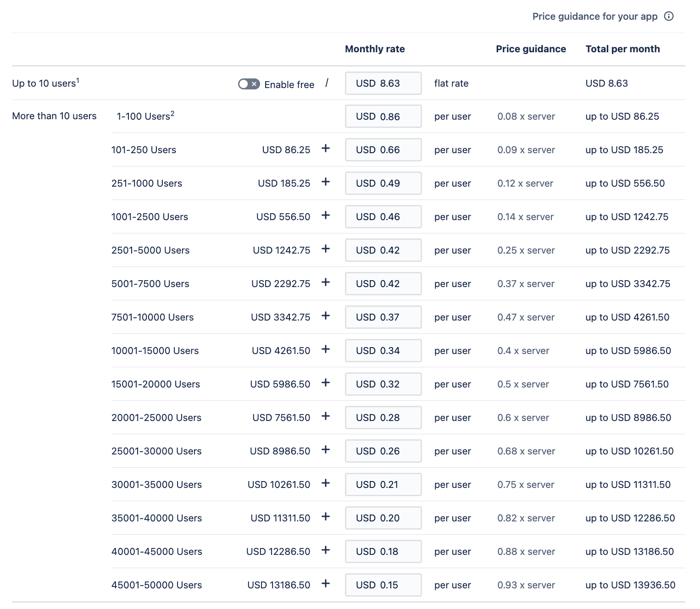Toggle the Enable free switch
Screen dimensions: 700x609
coord(248,84)
